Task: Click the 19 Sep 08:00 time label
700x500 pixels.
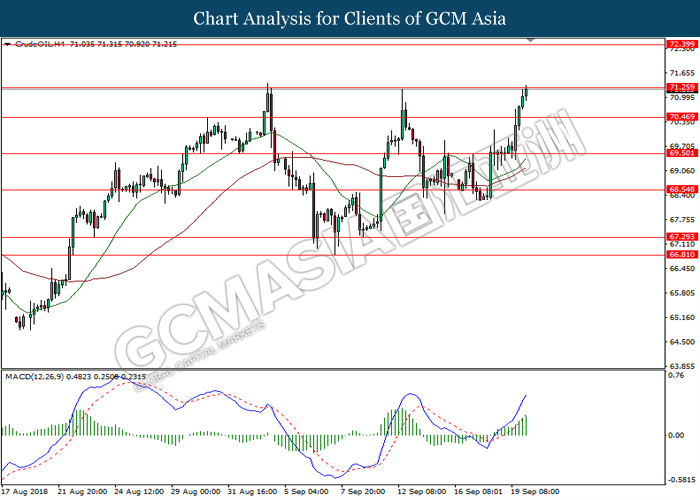Action: click(x=535, y=492)
